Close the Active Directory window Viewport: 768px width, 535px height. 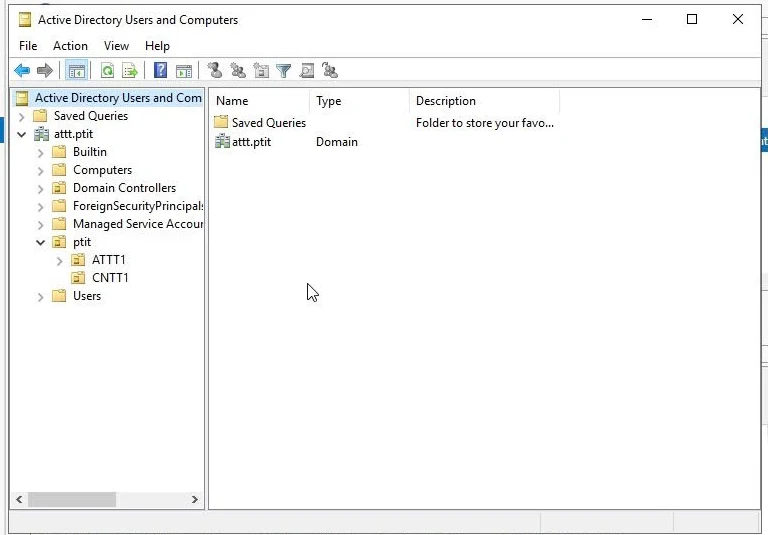tap(738, 20)
